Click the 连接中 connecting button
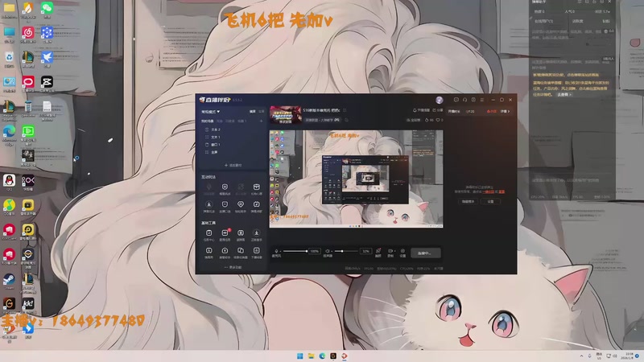The image size is (644, 362). pyautogui.click(x=426, y=253)
